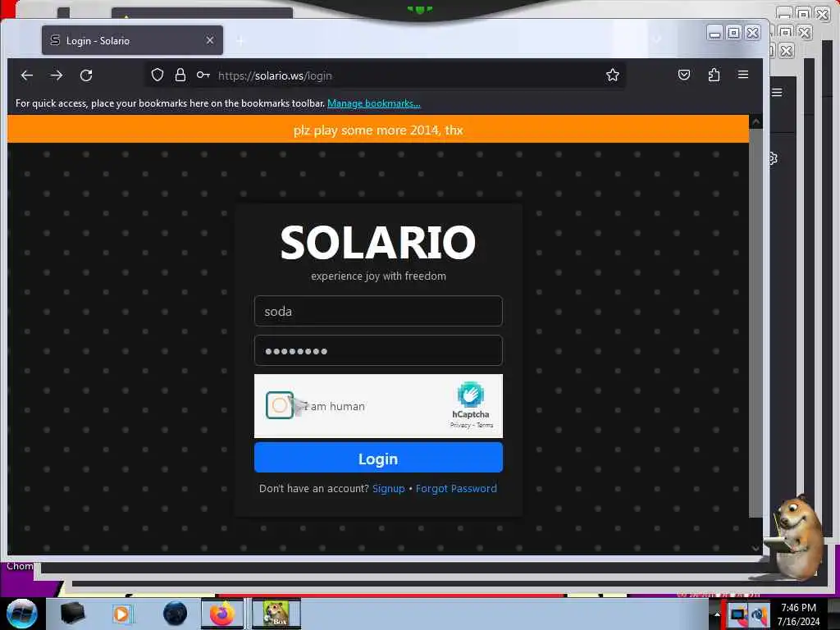Screen dimensions: 840x630
Task: Click the page scrollbar down arrow
Action: [756, 548]
